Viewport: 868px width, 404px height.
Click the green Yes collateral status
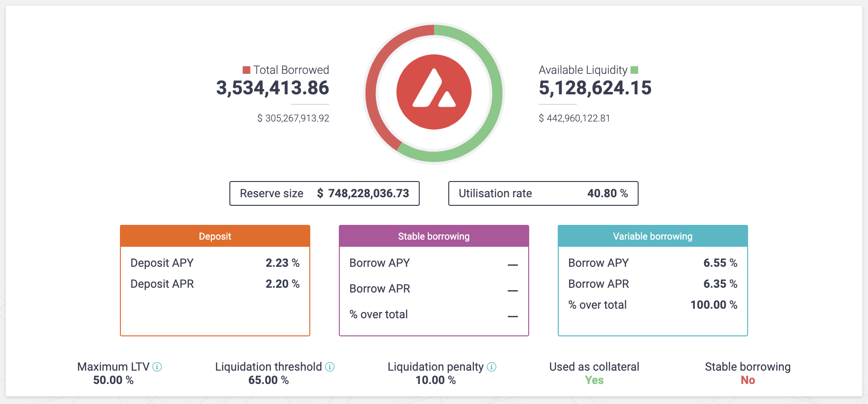pos(594,380)
